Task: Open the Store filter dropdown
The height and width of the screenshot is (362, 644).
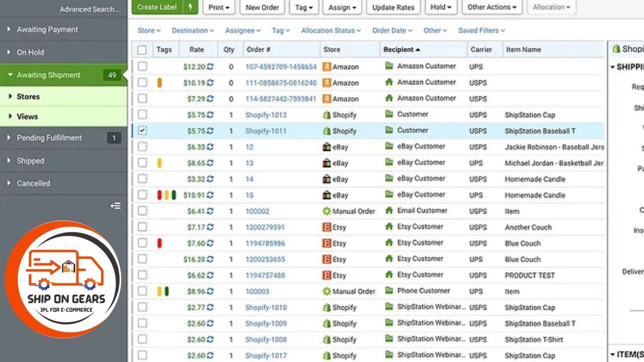Action: (x=149, y=30)
